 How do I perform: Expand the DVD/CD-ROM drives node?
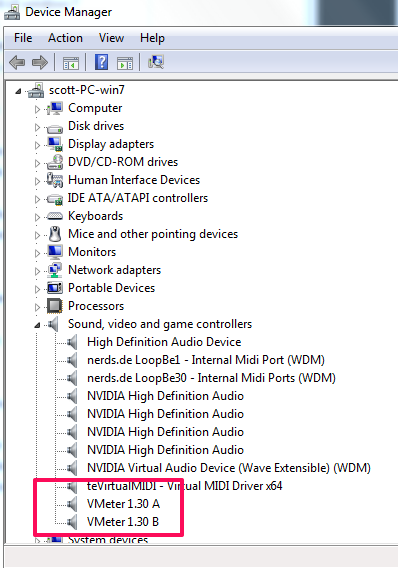point(37,163)
